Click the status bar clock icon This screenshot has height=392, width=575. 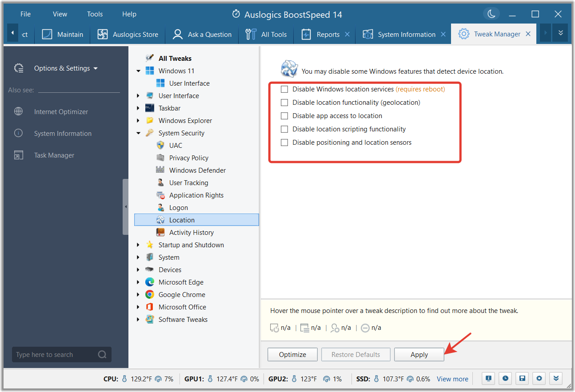click(x=505, y=379)
